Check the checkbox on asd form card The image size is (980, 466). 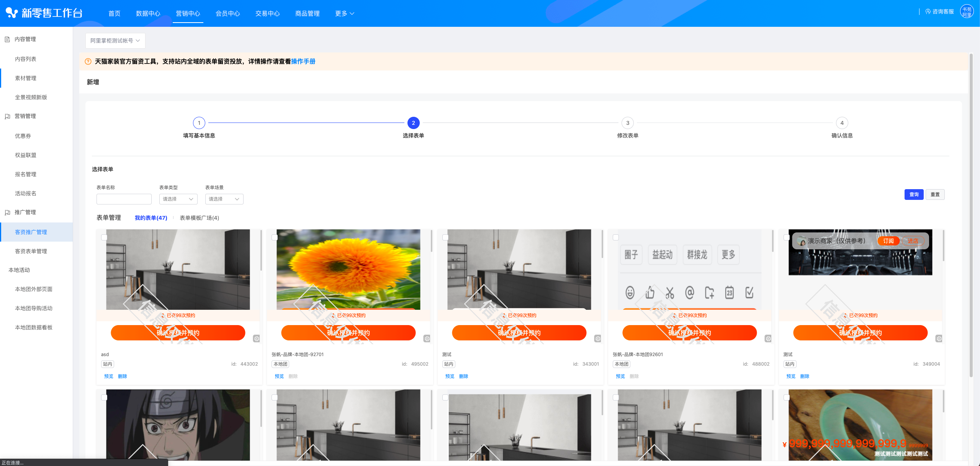coord(104,237)
